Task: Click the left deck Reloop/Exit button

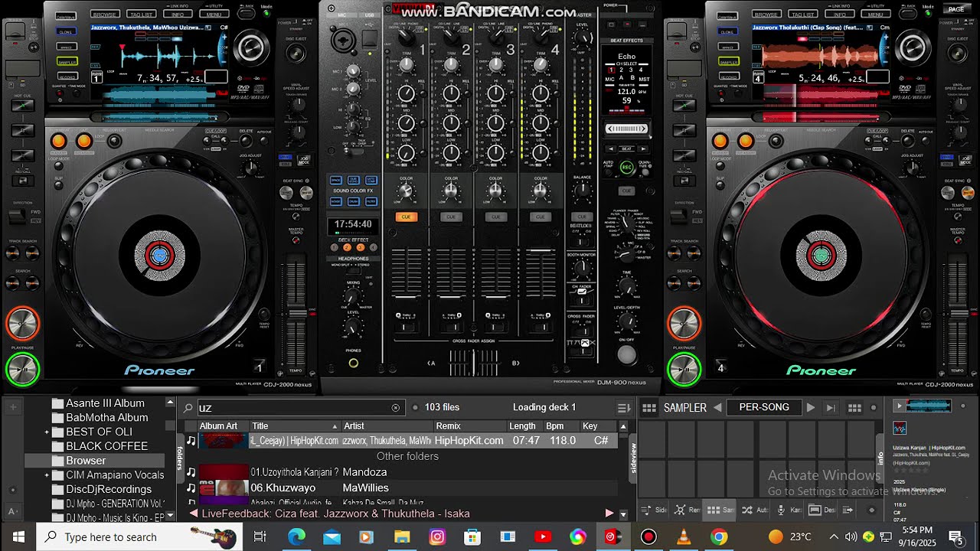Action: click(114, 141)
